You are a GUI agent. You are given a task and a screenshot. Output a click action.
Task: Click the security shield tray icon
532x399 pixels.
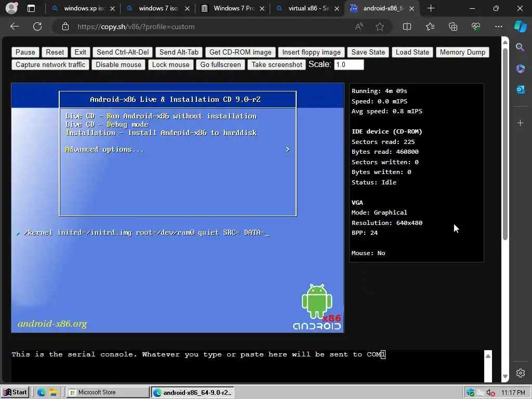click(x=470, y=393)
